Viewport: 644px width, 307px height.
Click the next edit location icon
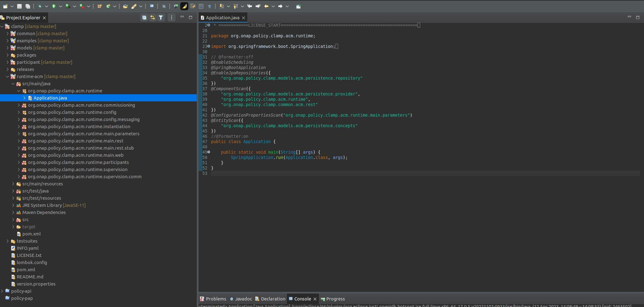[x=258, y=6]
